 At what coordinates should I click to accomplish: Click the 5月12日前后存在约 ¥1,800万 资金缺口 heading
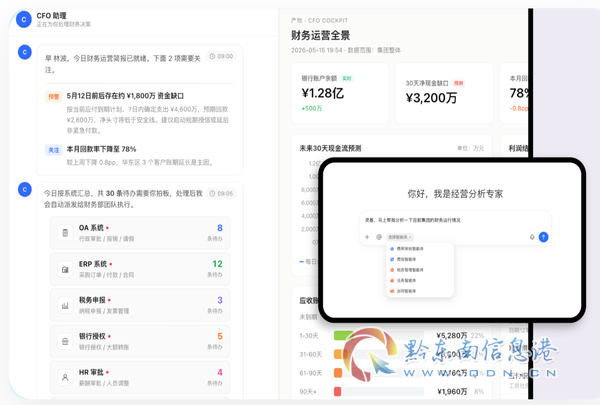tap(125, 96)
